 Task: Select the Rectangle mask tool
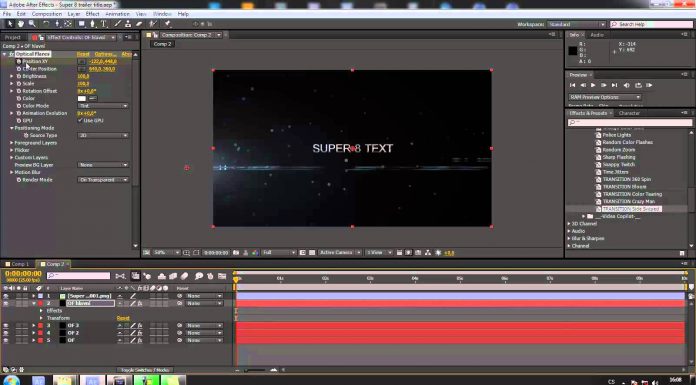click(82, 24)
